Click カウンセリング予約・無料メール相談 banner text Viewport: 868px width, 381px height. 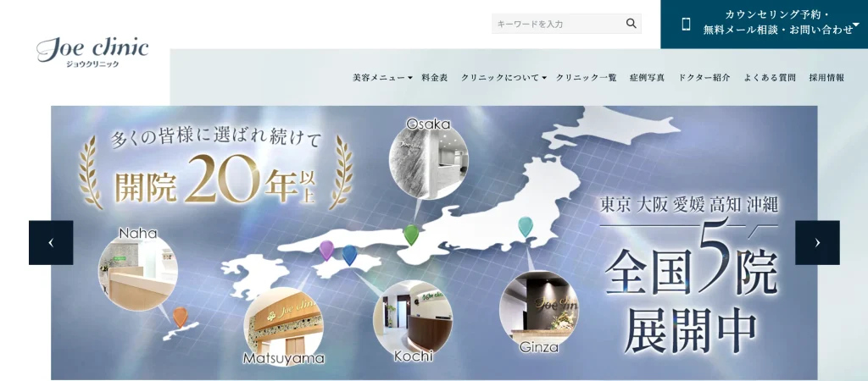click(x=778, y=23)
